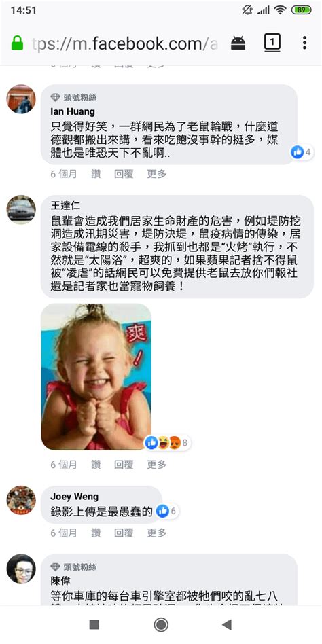The image size is (322, 644).
Task: Like Joey Weng's comment with 讚
Action: (x=96, y=533)
